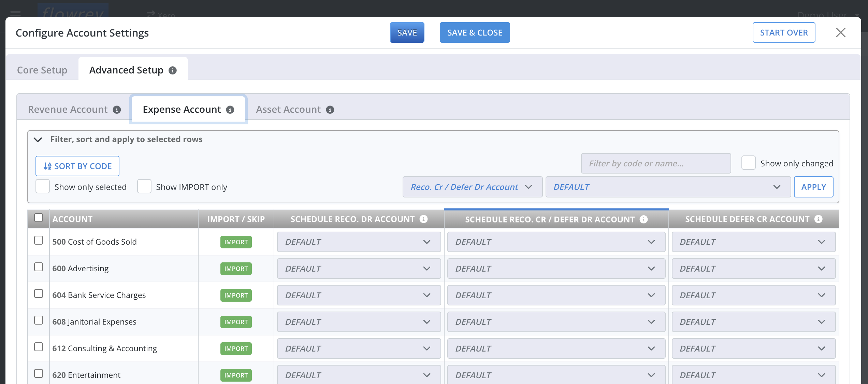The image size is (868, 384).
Task: Toggle IMPORT badge for 604 Bank Service Charges
Action: tap(236, 295)
